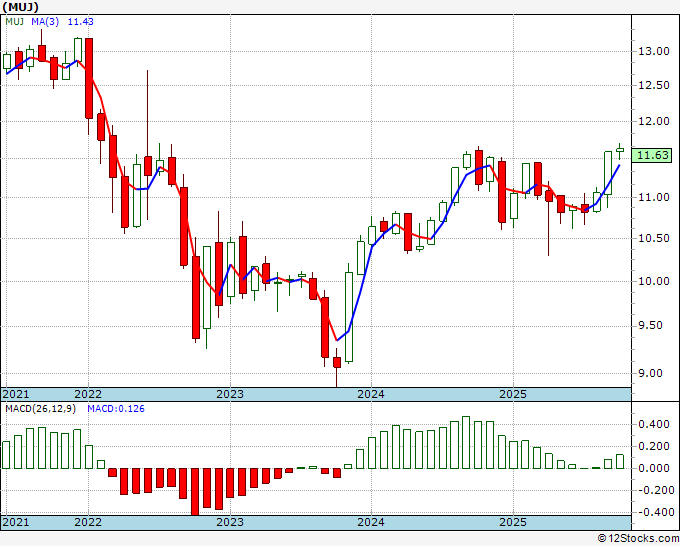
Task: Click 2022 on the MACD timeline
Action: click(x=88, y=522)
